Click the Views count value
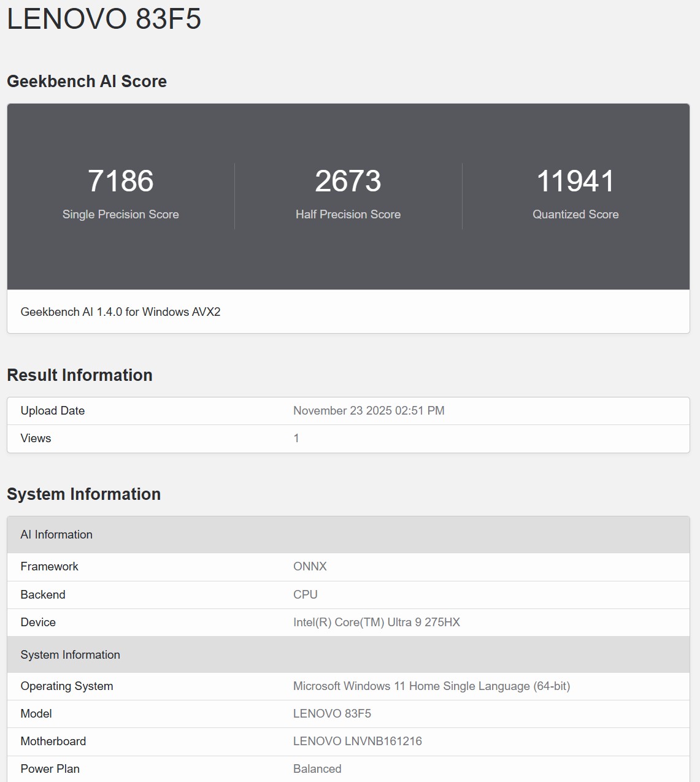 (296, 438)
